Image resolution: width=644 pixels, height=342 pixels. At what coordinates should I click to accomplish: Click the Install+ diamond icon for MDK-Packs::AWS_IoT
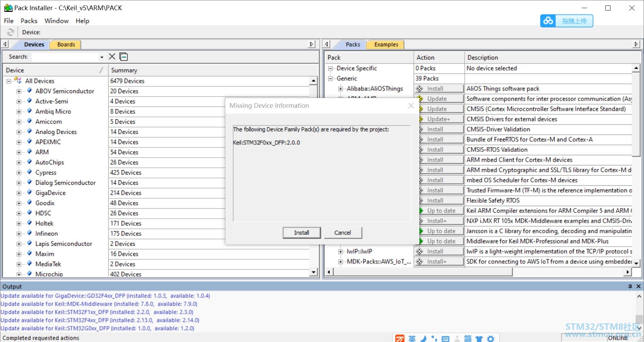(x=420, y=262)
